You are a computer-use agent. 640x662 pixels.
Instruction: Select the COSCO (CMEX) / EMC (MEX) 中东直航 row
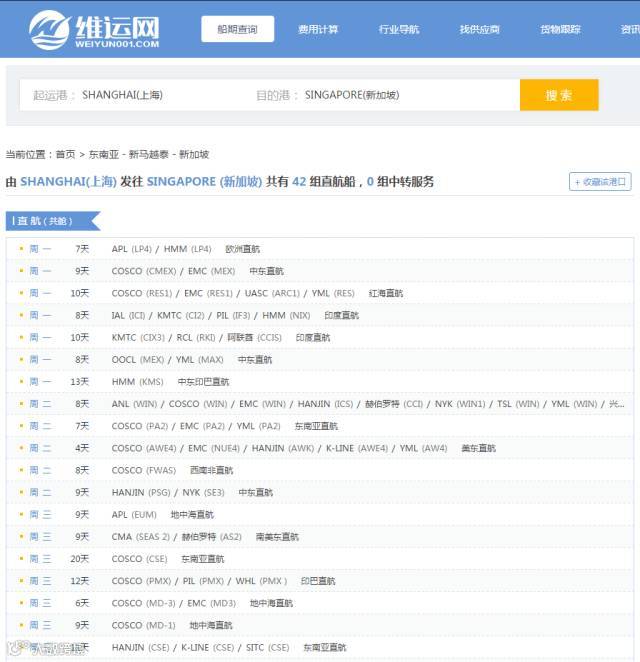coord(320,271)
